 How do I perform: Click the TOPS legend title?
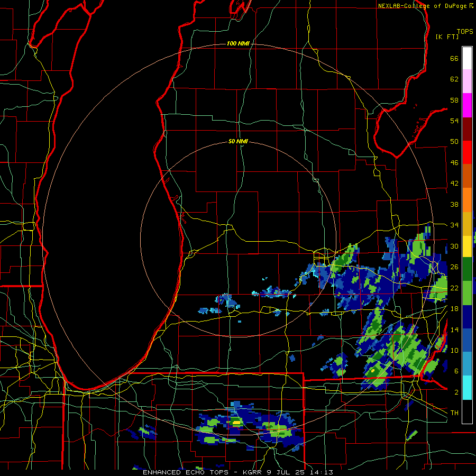click(465, 32)
